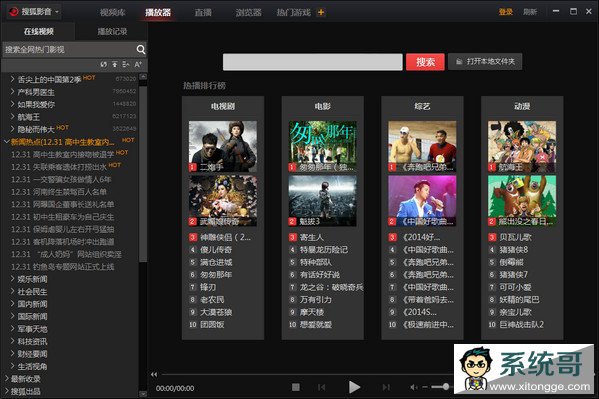599x399 pixels.
Task: Click the sort list icon in sidebar toolbar
Action: 126,65
